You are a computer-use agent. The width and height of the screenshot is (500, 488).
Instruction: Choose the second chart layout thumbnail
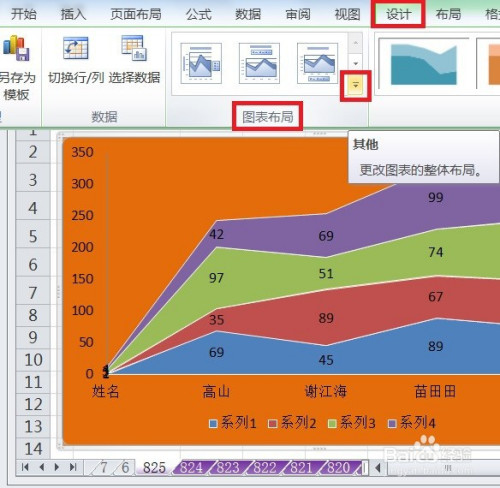coord(259,63)
